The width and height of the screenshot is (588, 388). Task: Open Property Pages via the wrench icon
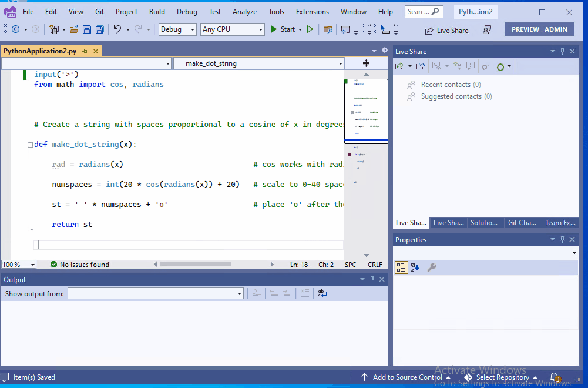pyautogui.click(x=432, y=267)
